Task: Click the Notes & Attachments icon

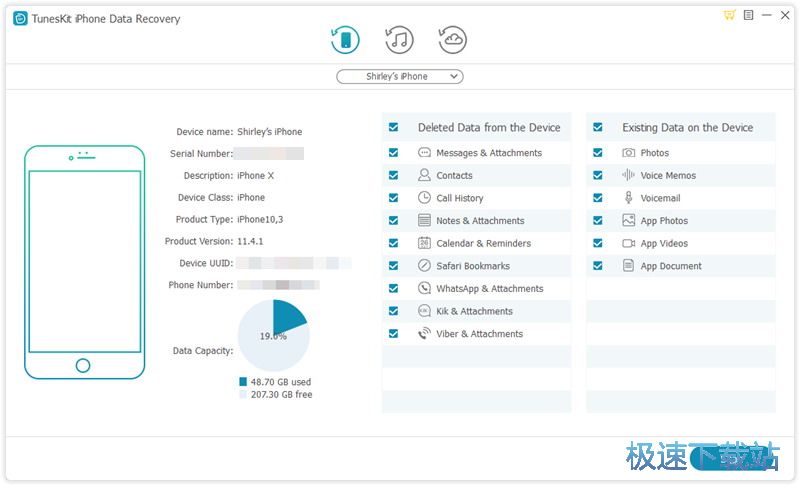Action: point(424,220)
